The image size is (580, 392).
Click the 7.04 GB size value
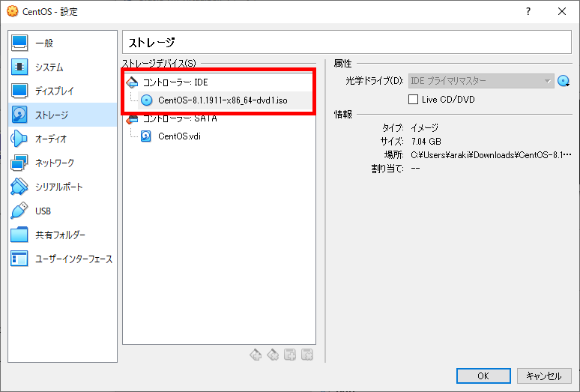[426, 141]
